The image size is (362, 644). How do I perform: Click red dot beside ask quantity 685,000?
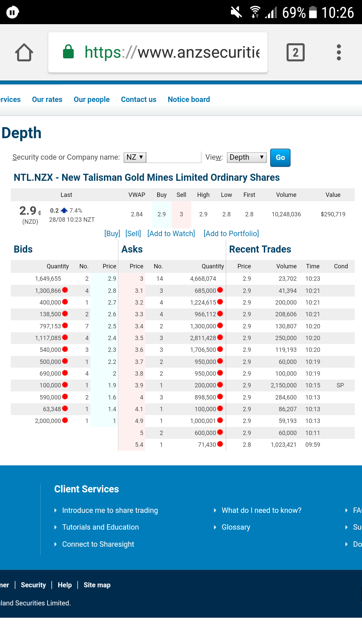220,290
